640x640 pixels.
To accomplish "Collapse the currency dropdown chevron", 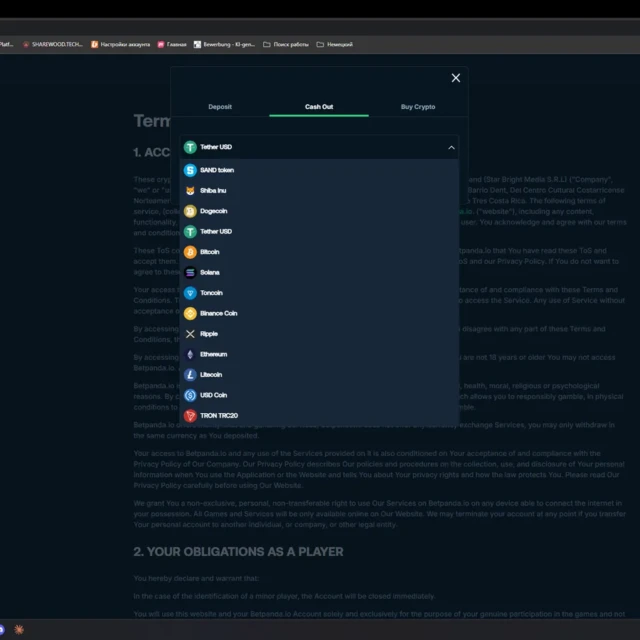I will pyautogui.click(x=451, y=147).
